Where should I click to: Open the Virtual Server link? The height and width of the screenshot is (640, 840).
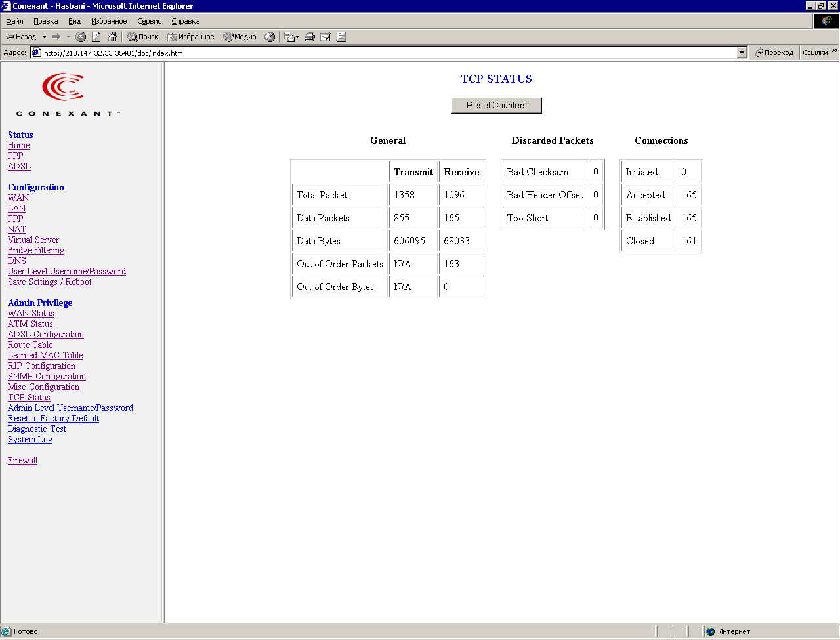tap(33, 240)
